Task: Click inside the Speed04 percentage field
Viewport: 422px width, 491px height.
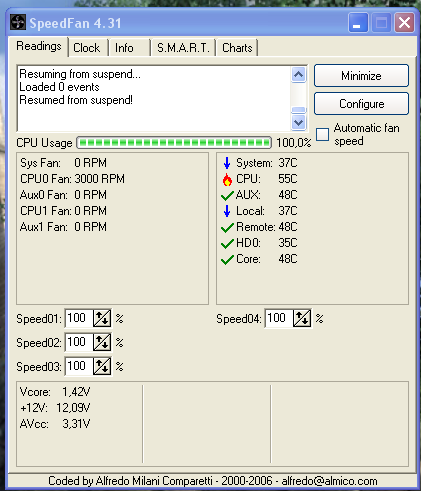Action: 279,318
